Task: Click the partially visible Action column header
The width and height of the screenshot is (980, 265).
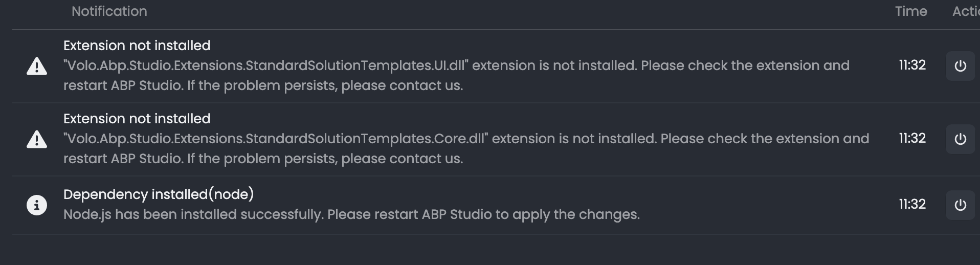Action: pos(966,11)
